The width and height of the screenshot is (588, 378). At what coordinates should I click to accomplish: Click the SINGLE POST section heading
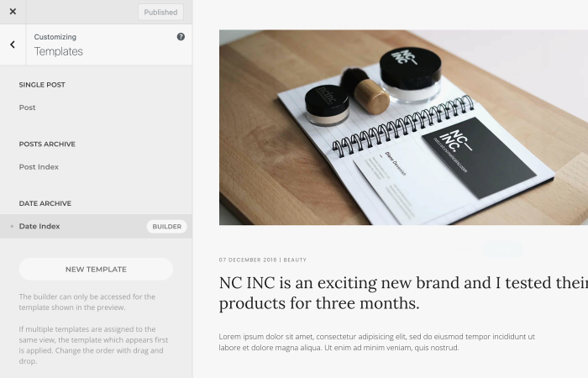click(42, 85)
